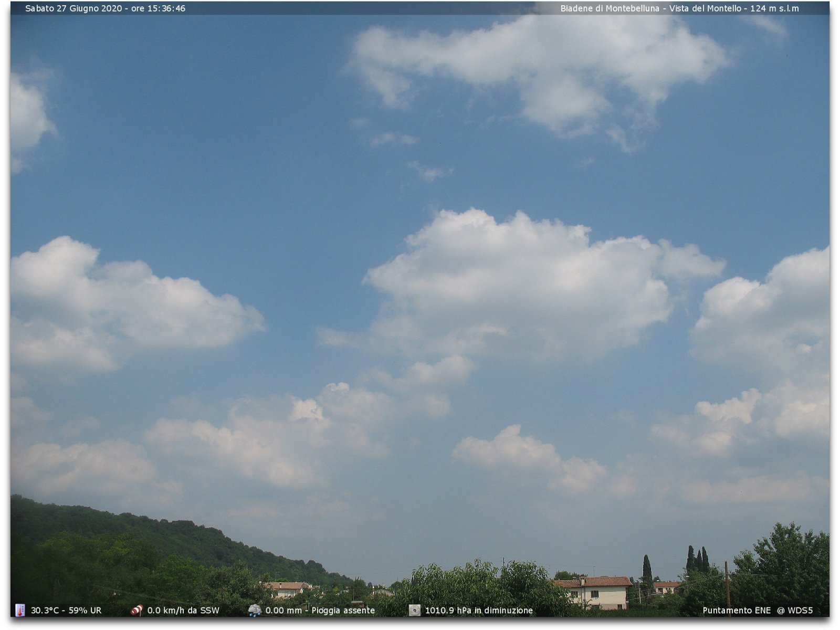
Task: Click the windsock wind icon
Action: pyautogui.click(x=136, y=610)
